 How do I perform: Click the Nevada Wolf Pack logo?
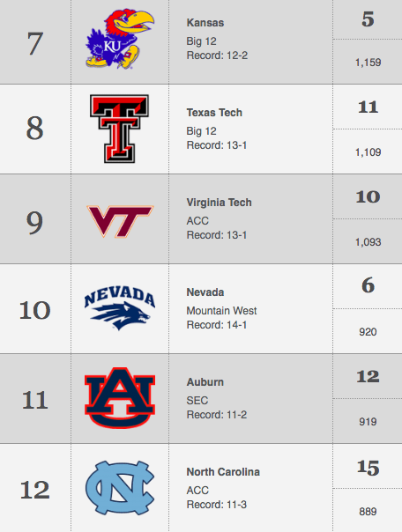tap(120, 309)
